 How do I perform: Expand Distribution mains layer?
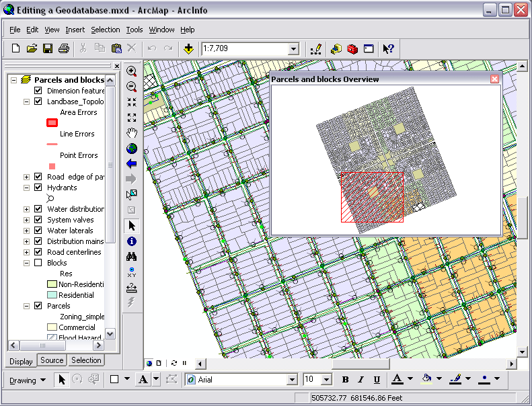[x=26, y=241]
